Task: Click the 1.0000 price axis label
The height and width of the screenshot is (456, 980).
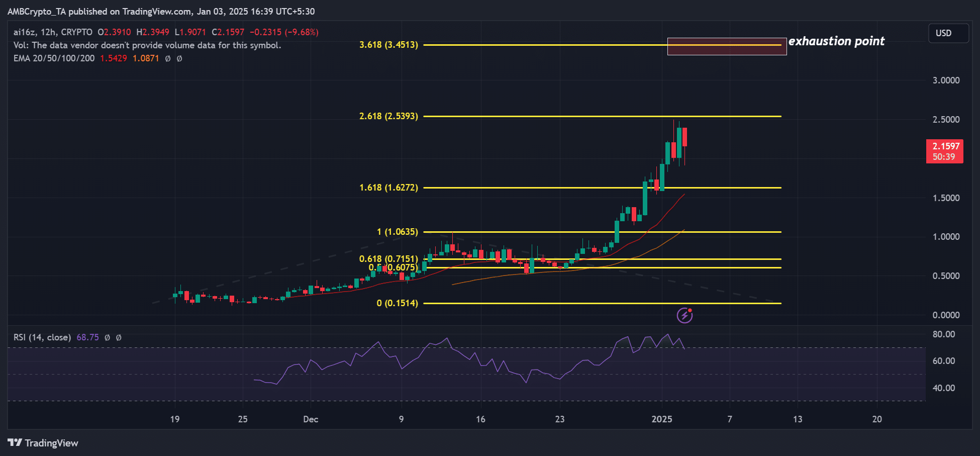Action: [946, 237]
